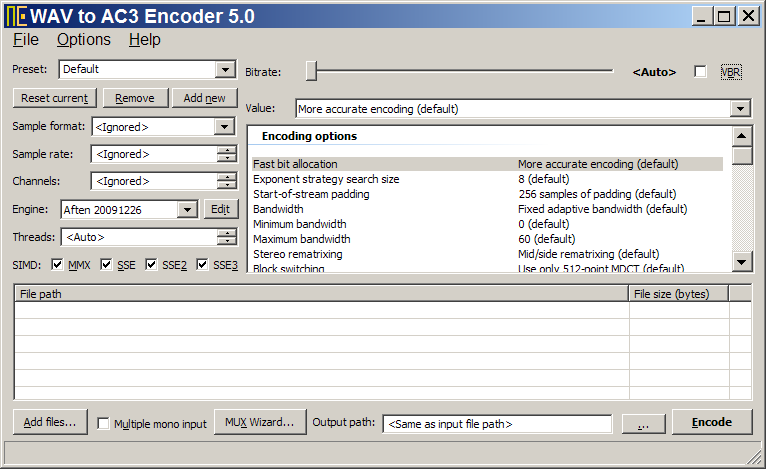
Task: Click the Channels input field
Action: [154, 181]
